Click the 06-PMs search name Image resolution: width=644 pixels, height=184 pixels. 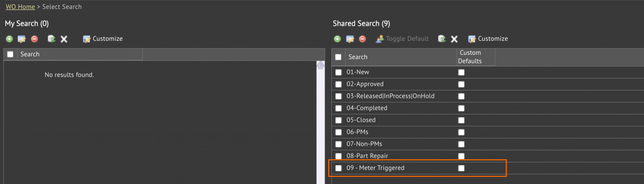pyautogui.click(x=357, y=132)
